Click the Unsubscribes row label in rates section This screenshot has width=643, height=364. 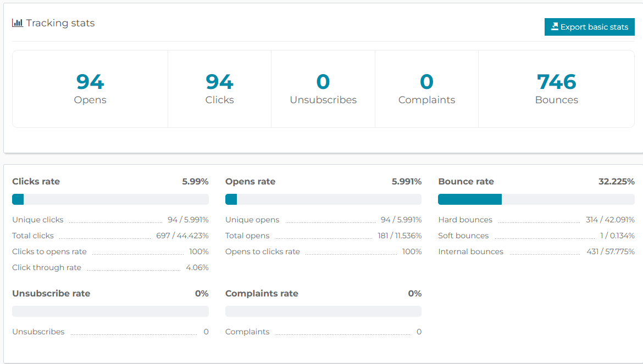pyautogui.click(x=38, y=332)
